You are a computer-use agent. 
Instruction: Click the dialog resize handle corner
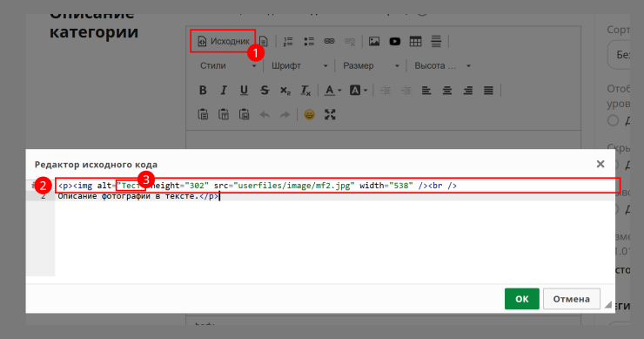(x=608, y=304)
